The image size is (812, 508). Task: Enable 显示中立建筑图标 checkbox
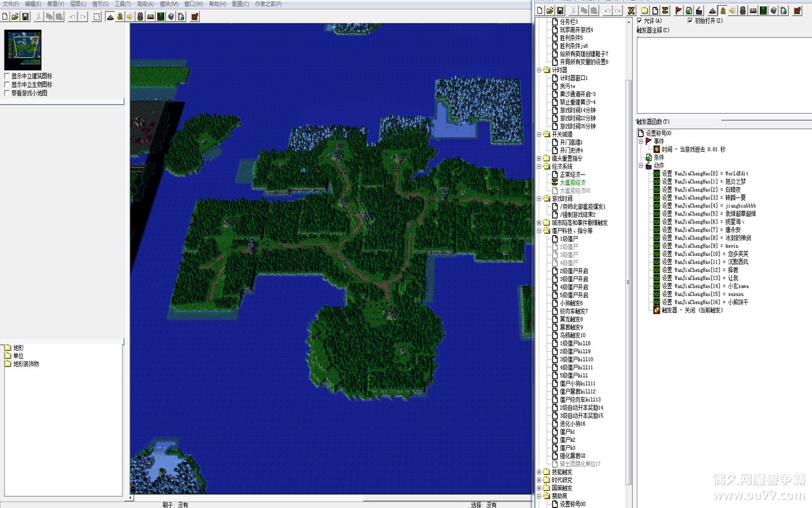point(7,76)
